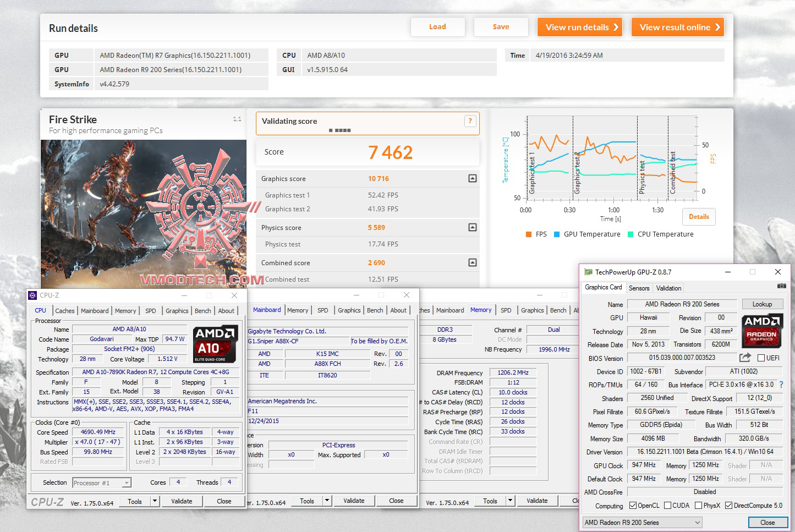Open View run details
Screen dimensions: 795x532
(x=580, y=27)
